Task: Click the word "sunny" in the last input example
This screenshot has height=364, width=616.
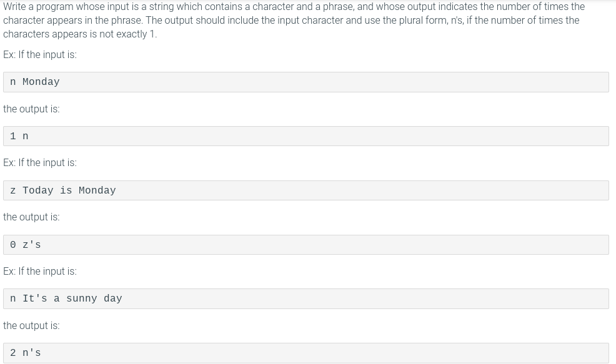Action: (82, 299)
